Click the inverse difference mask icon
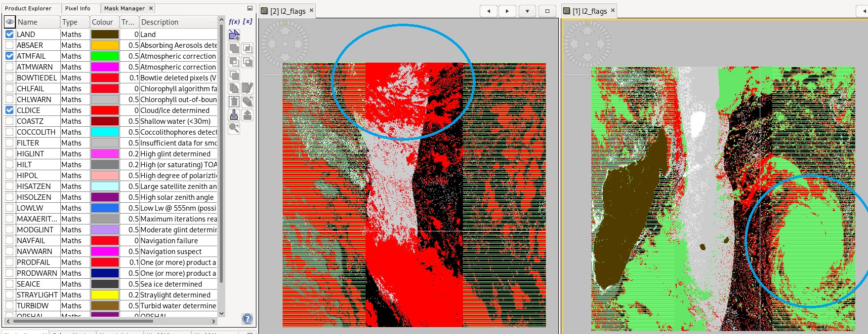The image size is (868, 334). pyautogui.click(x=248, y=62)
